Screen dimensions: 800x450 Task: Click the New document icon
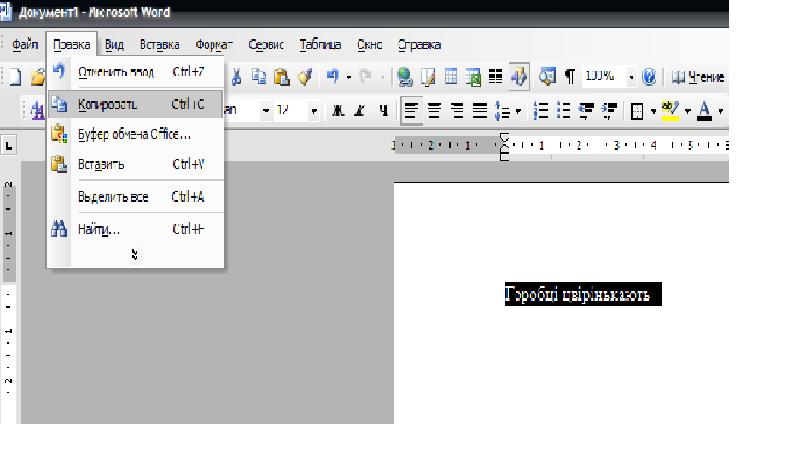(16, 77)
